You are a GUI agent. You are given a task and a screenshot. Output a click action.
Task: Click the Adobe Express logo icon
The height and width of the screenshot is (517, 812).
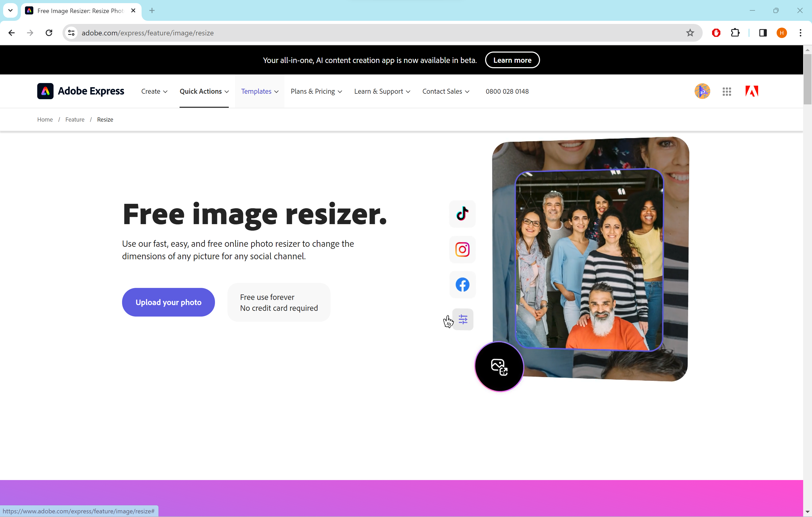(x=45, y=91)
